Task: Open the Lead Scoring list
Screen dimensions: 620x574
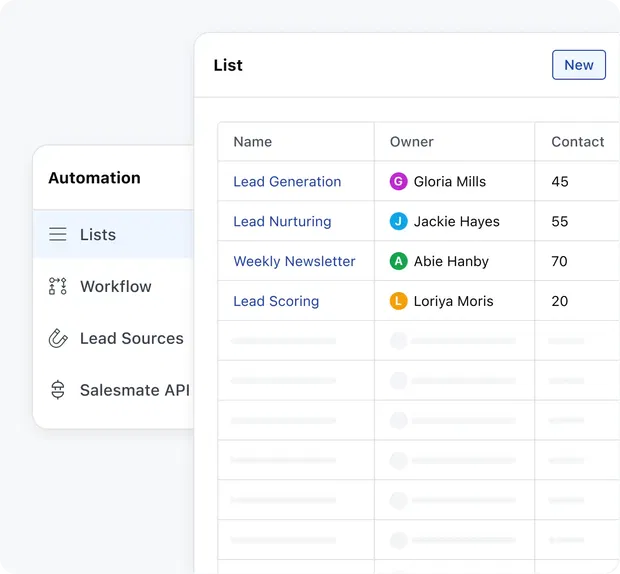Action: pos(276,302)
